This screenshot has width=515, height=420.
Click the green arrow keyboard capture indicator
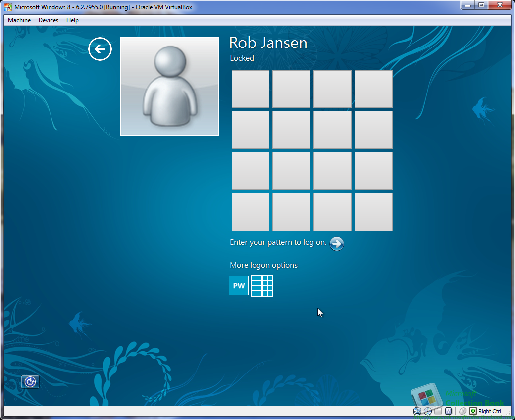click(473, 411)
